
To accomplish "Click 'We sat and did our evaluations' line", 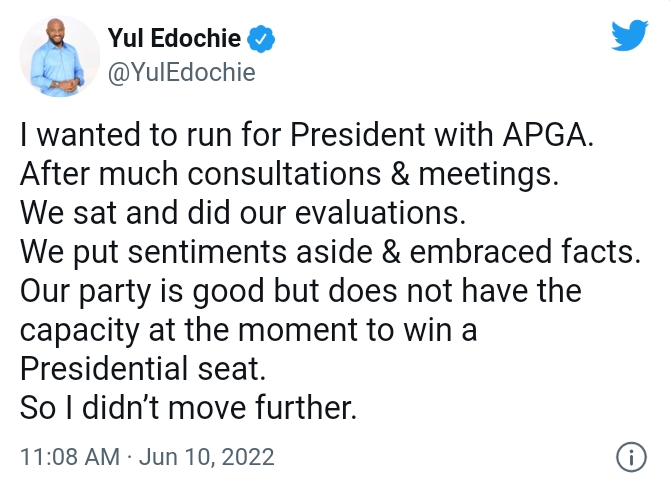I will (243, 213).
